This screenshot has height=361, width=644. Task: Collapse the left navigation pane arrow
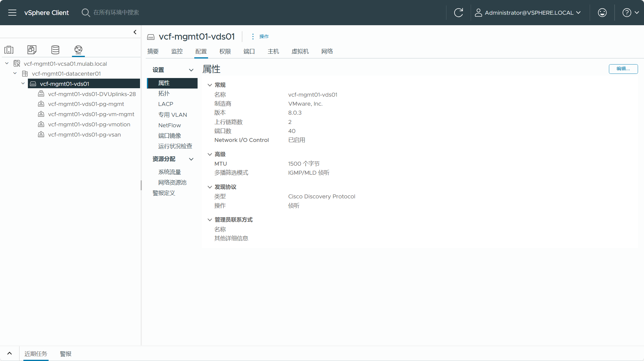pos(135,32)
